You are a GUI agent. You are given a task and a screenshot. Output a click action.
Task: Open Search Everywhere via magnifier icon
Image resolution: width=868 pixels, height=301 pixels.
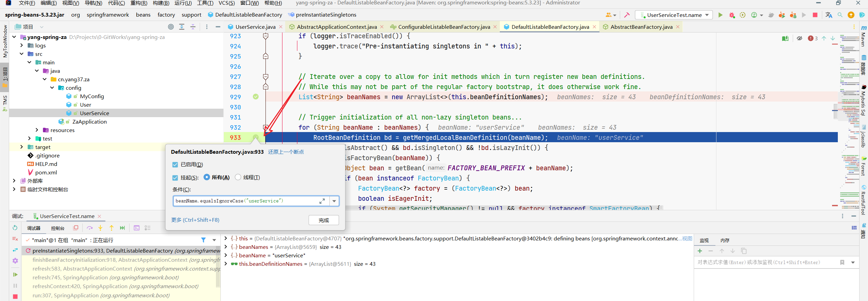[x=840, y=15]
